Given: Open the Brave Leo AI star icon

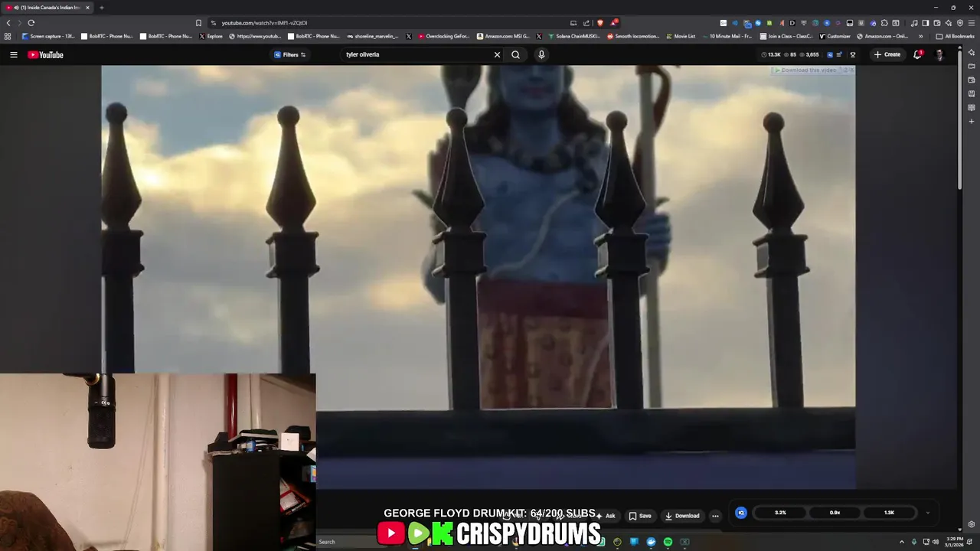Looking at the screenshot, I should [x=948, y=23].
